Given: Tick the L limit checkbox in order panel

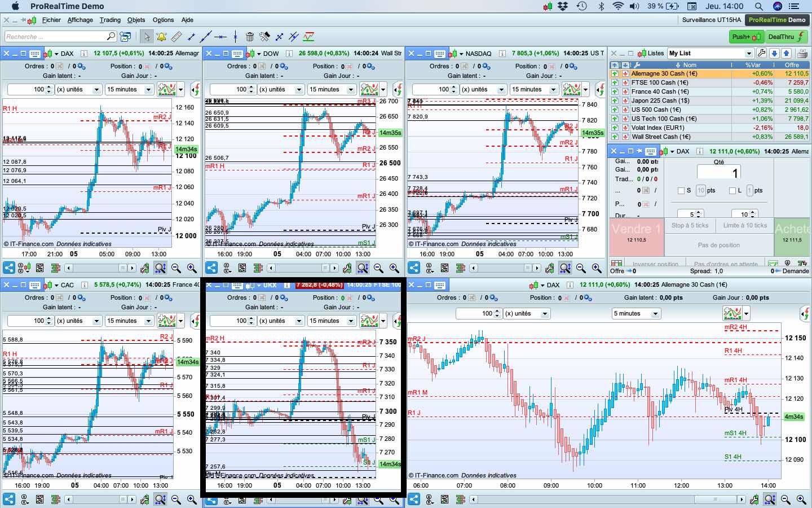Looking at the screenshot, I should pos(732,191).
